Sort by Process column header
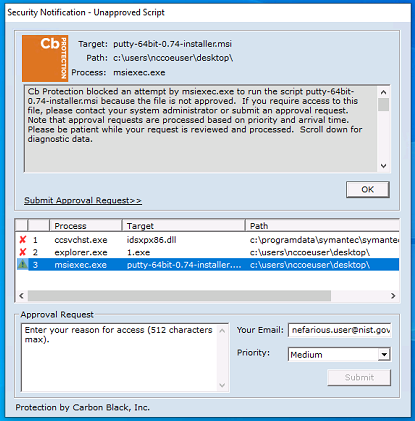415x421 pixels. coord(86,226)
